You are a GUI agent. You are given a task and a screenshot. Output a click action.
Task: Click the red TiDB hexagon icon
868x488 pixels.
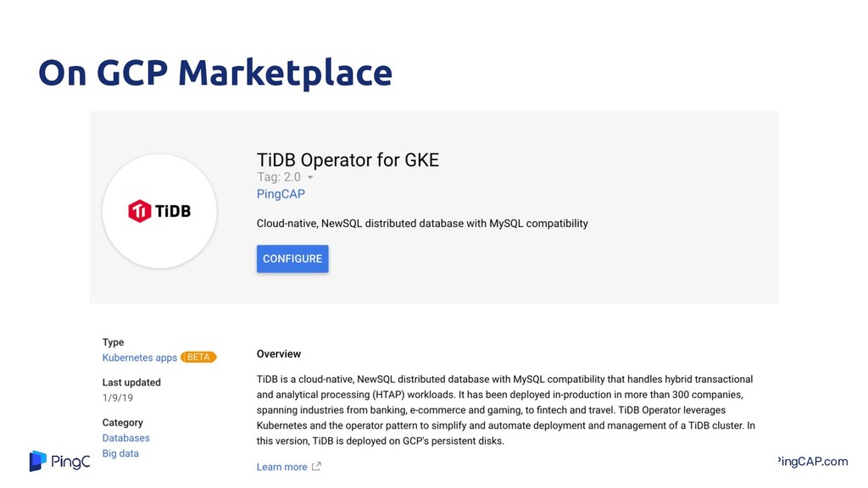140,211
